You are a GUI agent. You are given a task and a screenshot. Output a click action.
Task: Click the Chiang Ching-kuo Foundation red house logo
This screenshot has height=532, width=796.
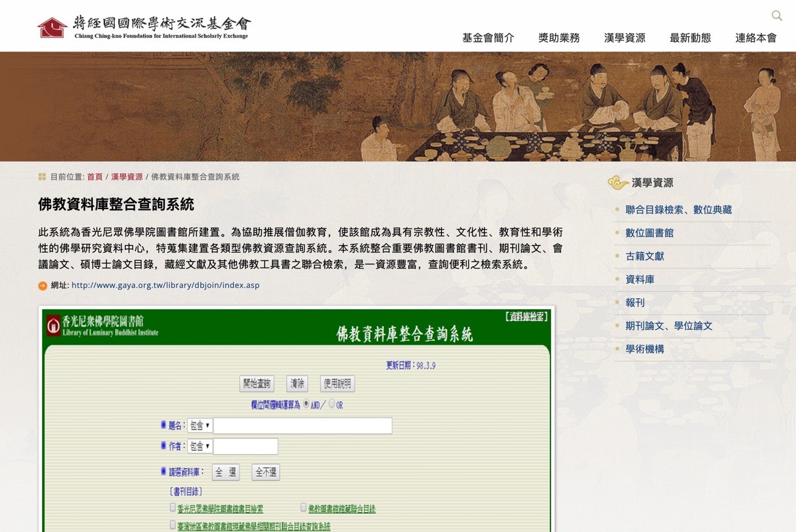tap(52, 28)
